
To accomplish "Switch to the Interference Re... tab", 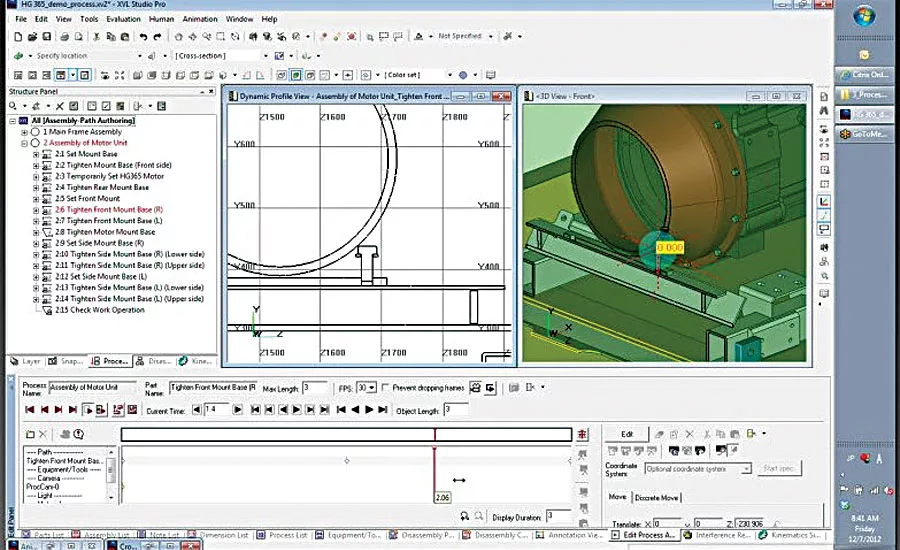I will tap(717, 535).
